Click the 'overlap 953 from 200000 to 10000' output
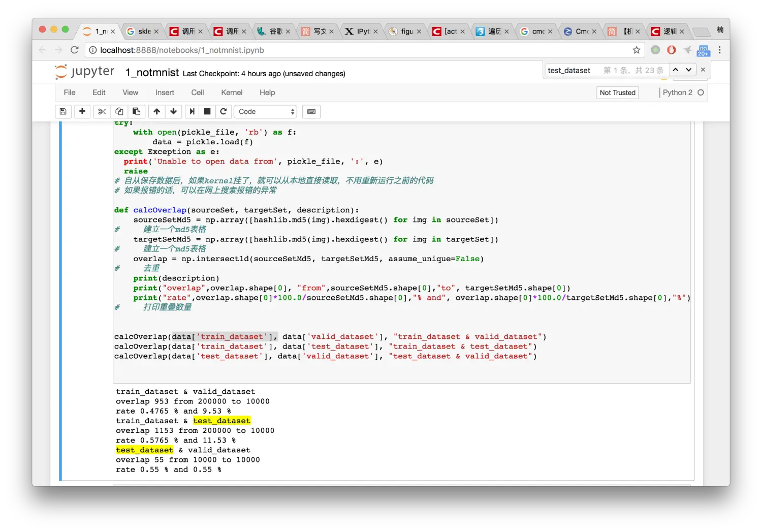The width and height of the screenshot is (762, 532). pos(193,401)
